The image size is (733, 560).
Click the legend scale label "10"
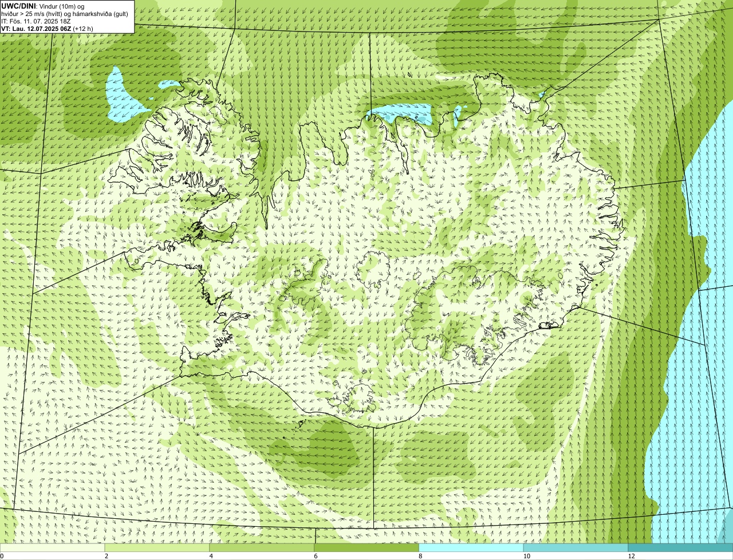(526, 556)
